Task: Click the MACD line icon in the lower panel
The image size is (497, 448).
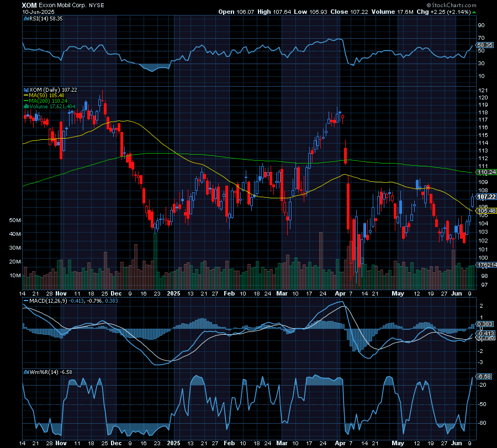Action: (25, 302)
